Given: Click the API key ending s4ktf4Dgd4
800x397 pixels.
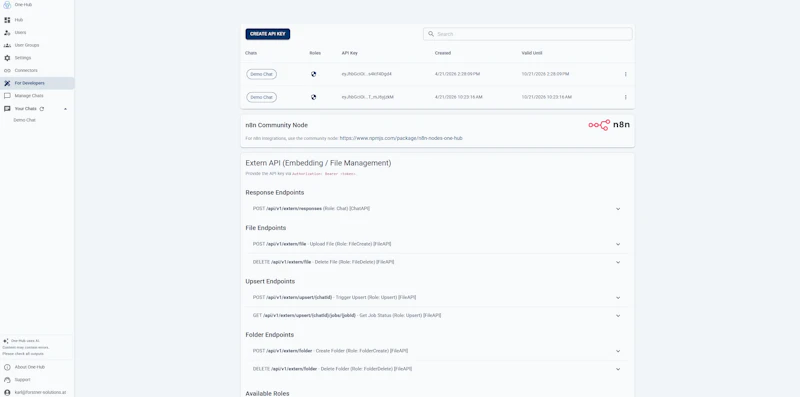Looking at the screenshot, I should pos(366,75).
